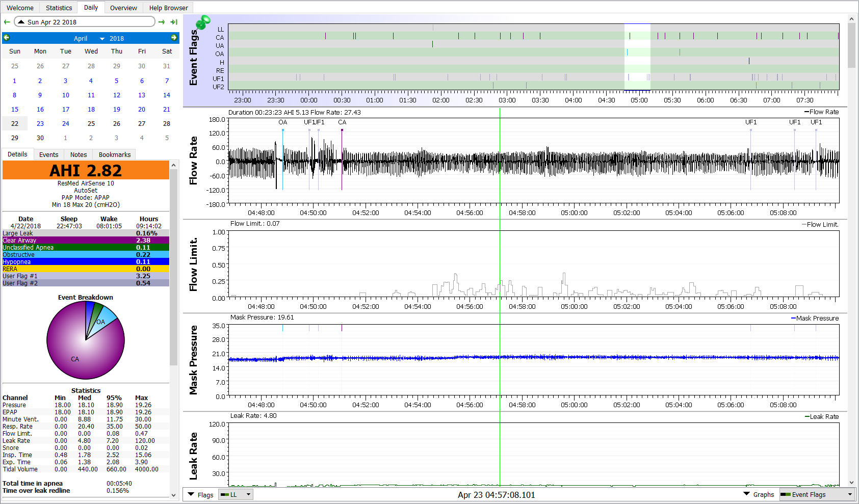Viewport: 859px width, 504px height.
Task: Click the Leak Rate legend label
Action: click(822, 416)
